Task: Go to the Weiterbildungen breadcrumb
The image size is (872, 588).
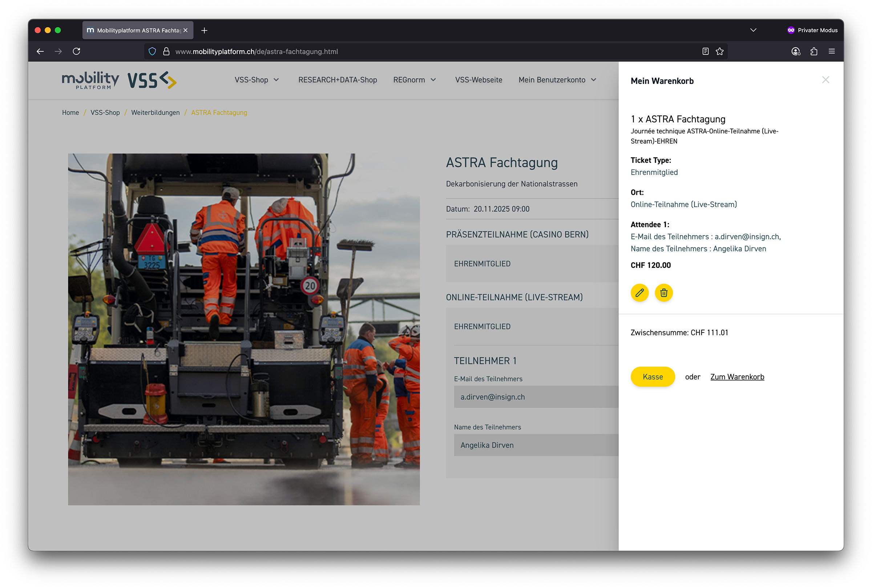Action: (x=155, y=113)
